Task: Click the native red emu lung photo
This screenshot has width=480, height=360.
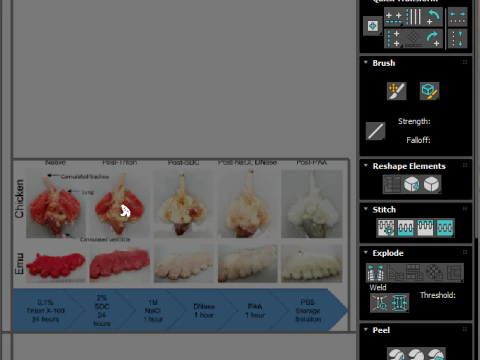Action: click(56, 264)
